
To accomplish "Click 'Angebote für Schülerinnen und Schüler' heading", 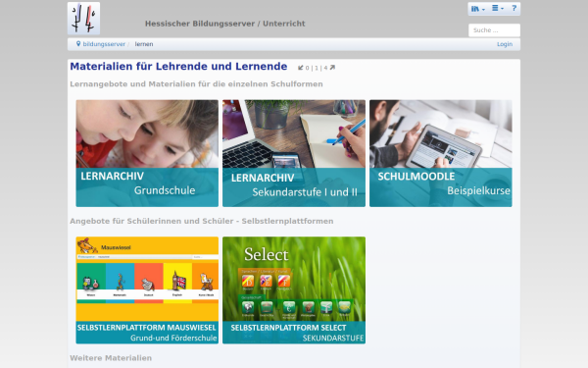I will (201, 221).
